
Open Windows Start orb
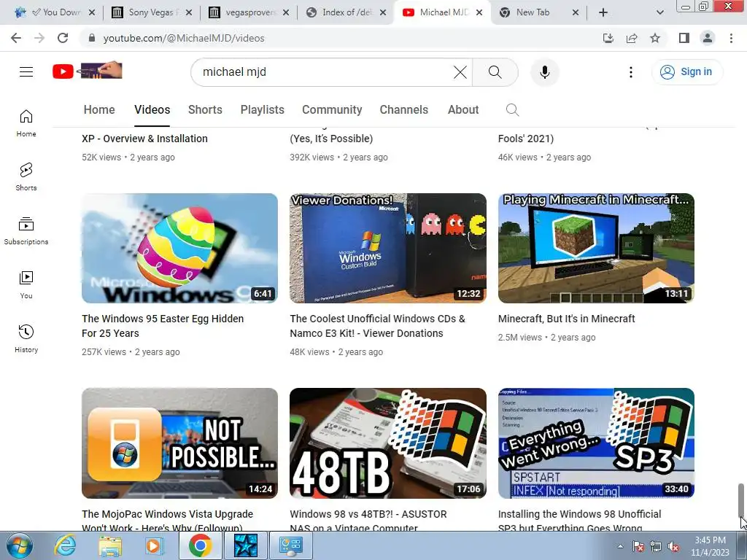click(18, 545)
